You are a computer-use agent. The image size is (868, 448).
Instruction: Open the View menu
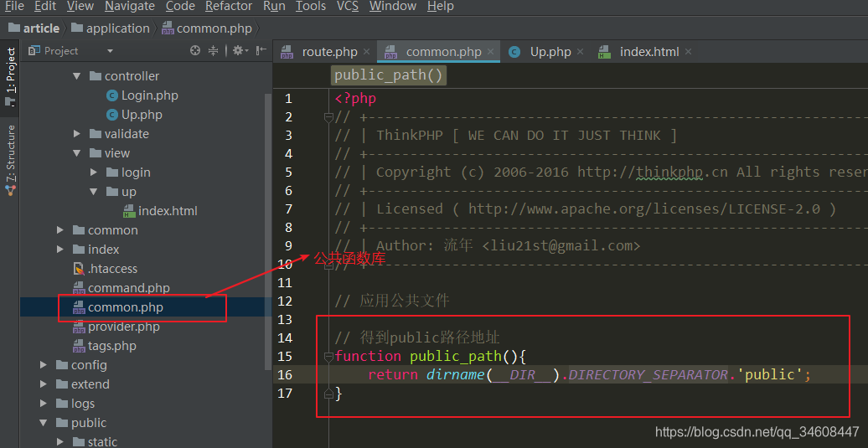coord(80,7)
